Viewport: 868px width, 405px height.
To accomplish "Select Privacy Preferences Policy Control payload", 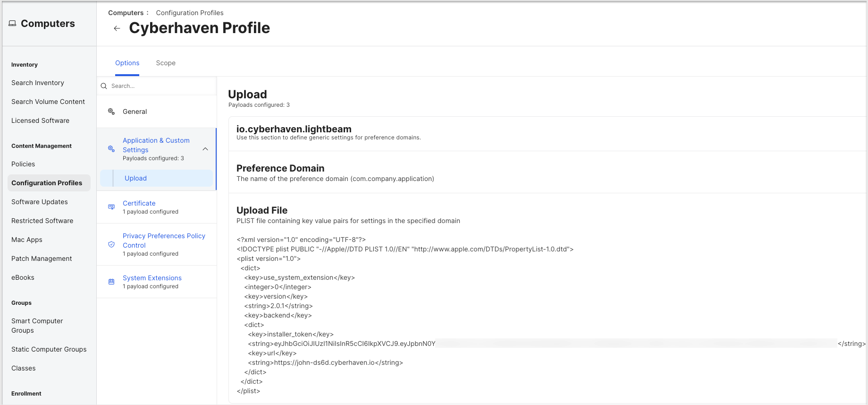I will [164, 241].
